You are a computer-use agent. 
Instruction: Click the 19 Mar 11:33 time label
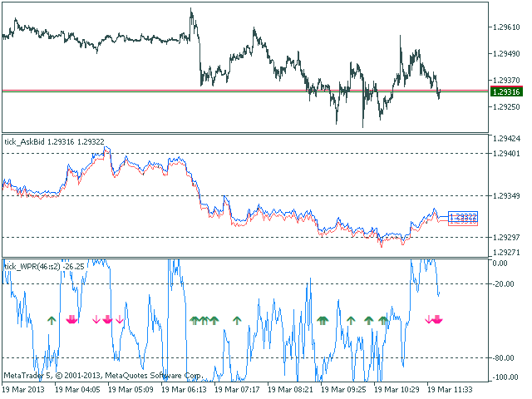tap(451, 390)
